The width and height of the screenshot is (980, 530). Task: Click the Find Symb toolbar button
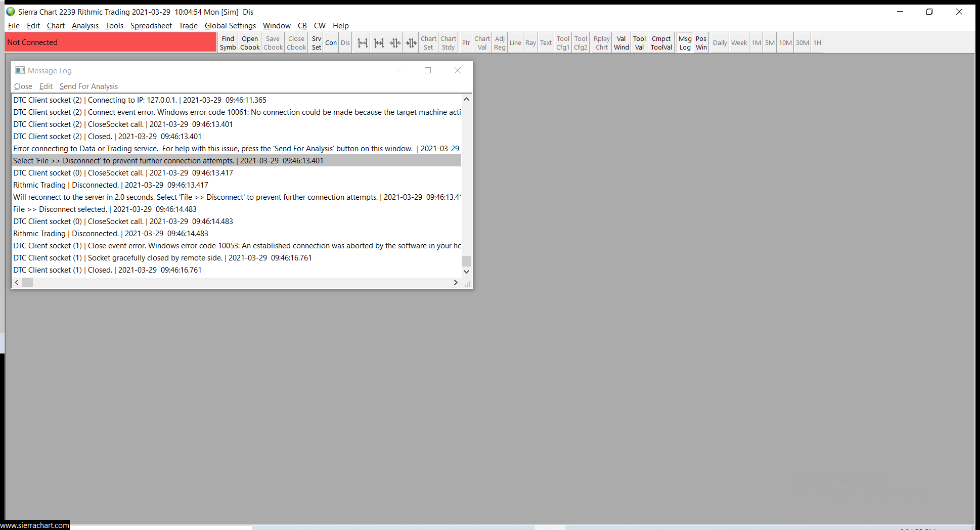click(228, 43)
